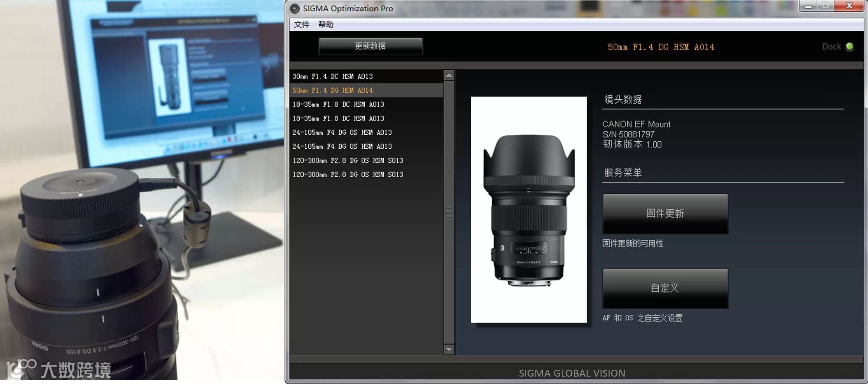868x384 pixels.
Task: Click the SIGMA GLOBAL VISION footer text
Action: point(572,373)
